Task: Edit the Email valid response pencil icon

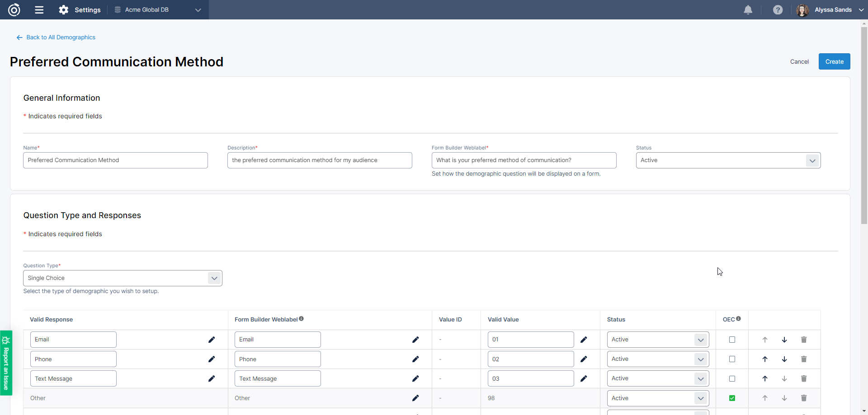Action: point(212,340)
